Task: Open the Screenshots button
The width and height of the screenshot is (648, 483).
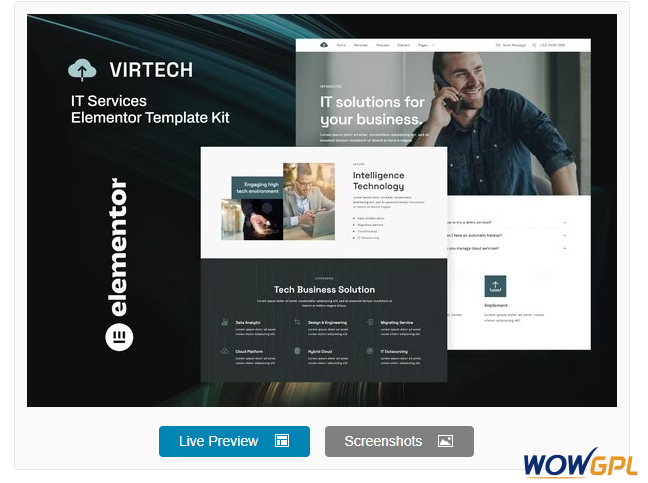Action: (399, 441)
